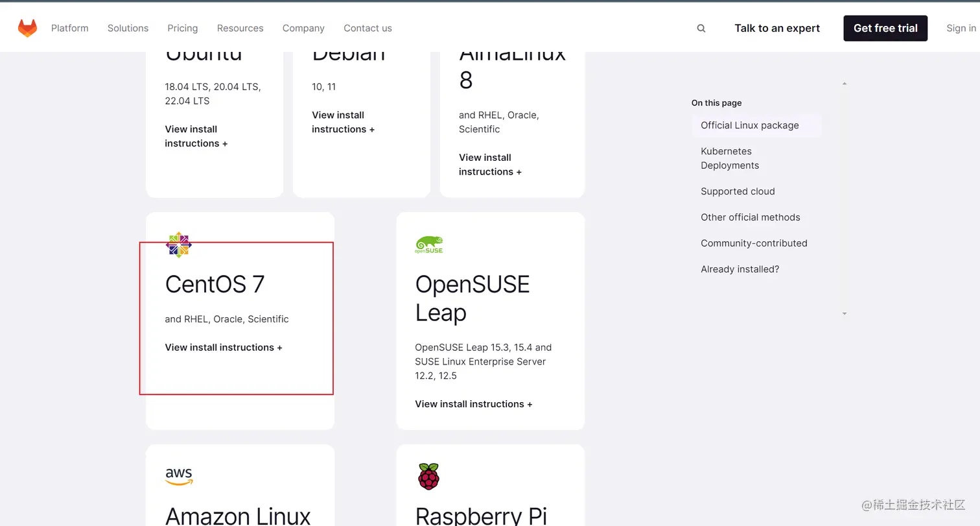The height and width of the screenshot is (526, 980).
Task: Open the Resources menu
Action: (x=240, y=28)
